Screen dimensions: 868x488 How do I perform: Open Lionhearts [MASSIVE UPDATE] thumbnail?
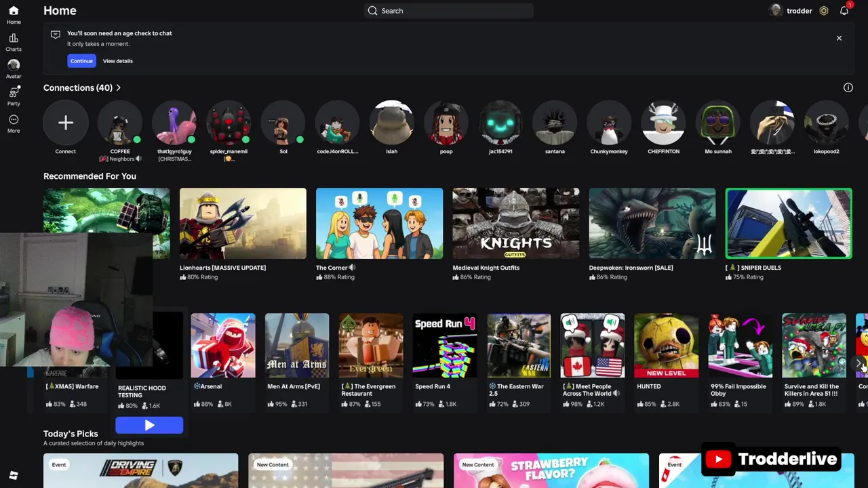click(243, 224)
